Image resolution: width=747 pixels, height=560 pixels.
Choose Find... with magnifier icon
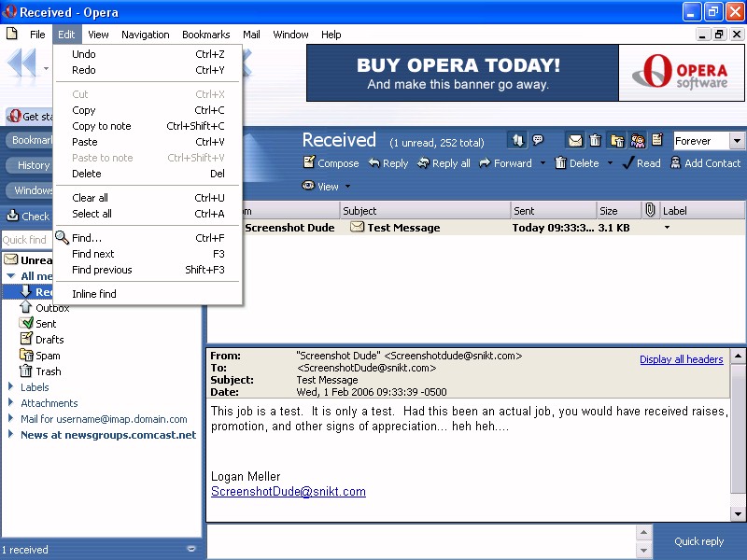point(148,238)
